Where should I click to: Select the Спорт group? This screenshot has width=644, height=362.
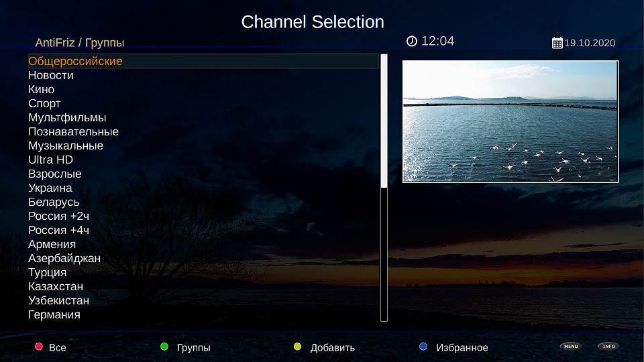tap(44, 103)
